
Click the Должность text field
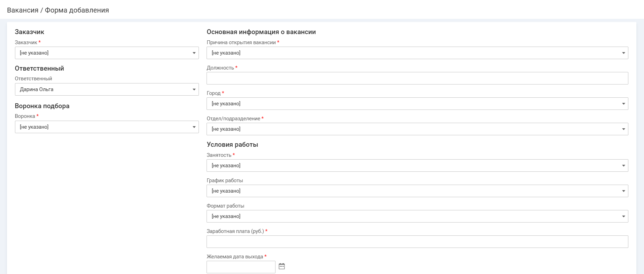pyautogui.click(x=417, y=78)
